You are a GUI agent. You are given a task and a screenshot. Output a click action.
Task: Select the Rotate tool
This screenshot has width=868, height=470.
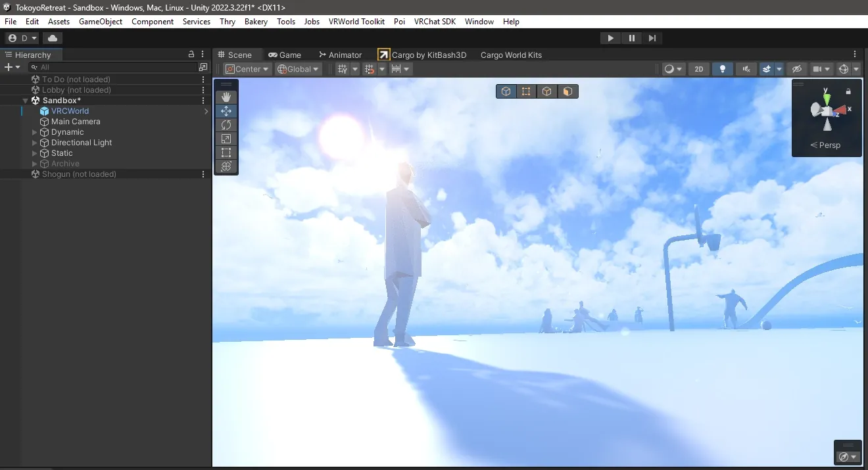(226, 125)
